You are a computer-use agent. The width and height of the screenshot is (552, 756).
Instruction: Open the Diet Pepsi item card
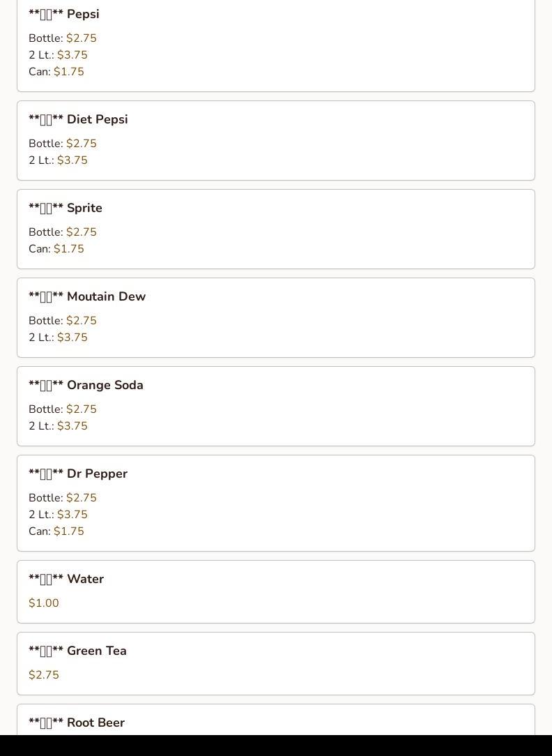276,141
